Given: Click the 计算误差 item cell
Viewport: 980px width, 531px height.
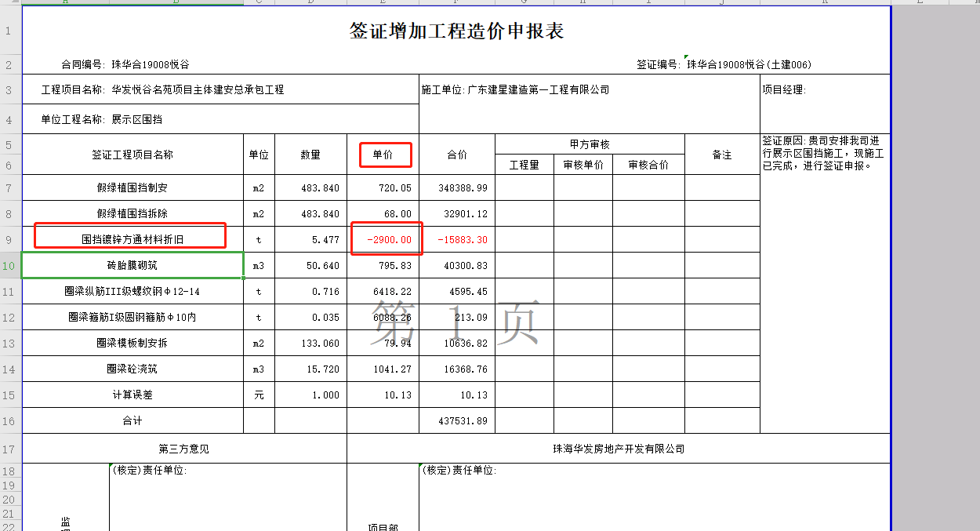Looking at the screenshot, I should [132, 395].
